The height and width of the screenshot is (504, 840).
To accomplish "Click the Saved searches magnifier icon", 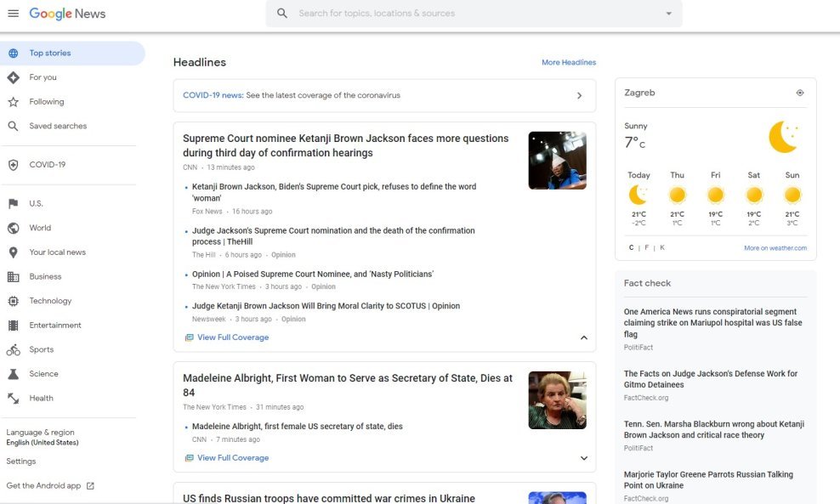I will [14, 126].
